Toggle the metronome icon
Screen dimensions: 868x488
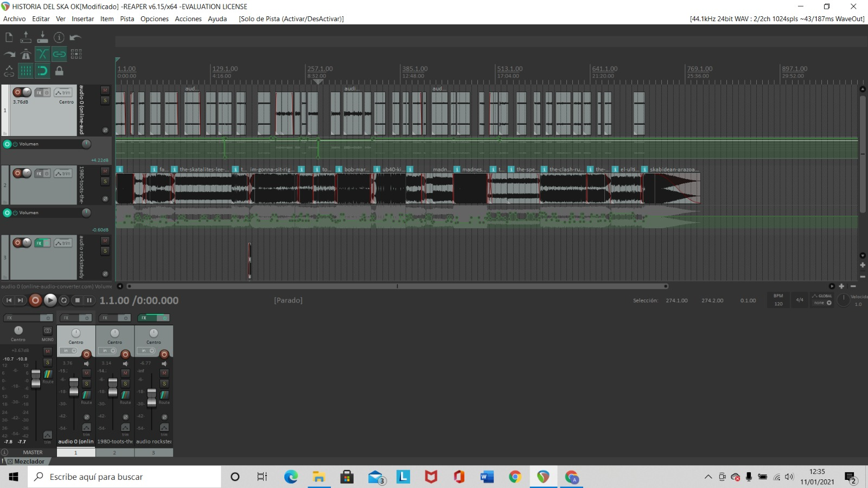click(x=25, y=54)
